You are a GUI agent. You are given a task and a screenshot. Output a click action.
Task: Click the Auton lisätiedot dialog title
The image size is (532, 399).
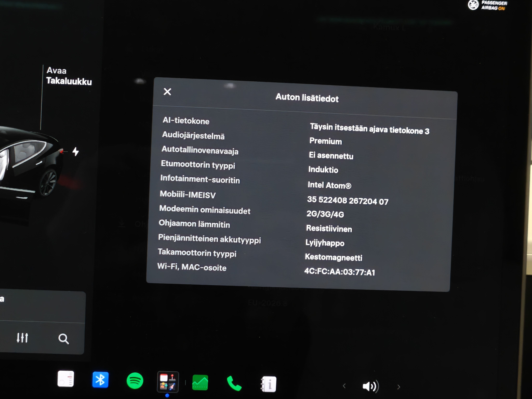307,98
